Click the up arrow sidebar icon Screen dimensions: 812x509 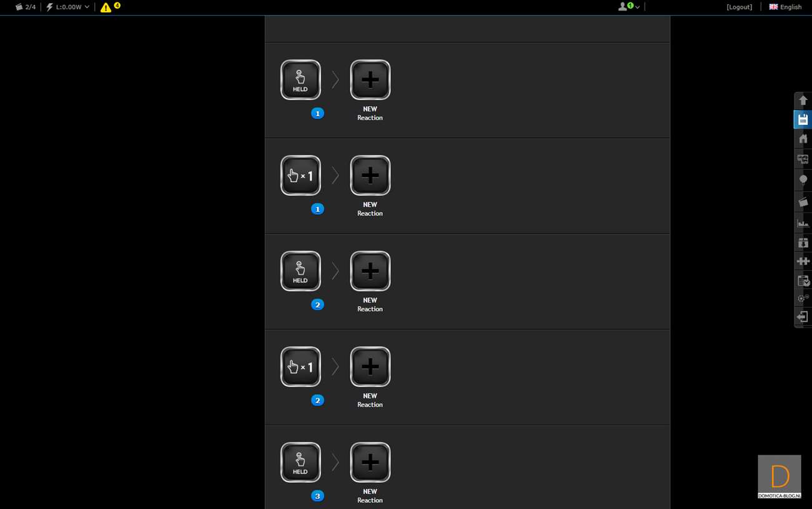pos(803,100)
